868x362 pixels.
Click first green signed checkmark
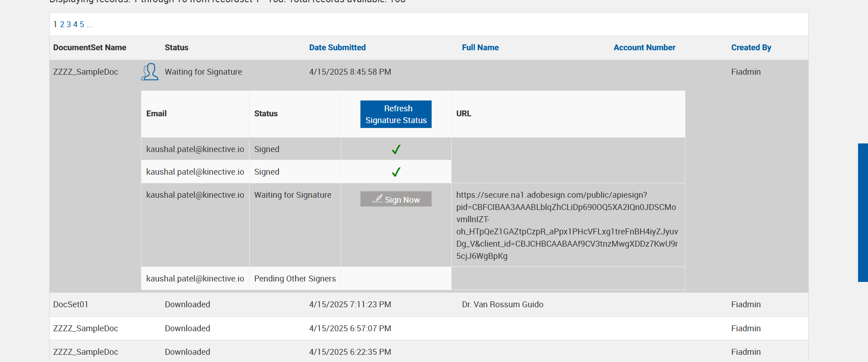point(396,149)
